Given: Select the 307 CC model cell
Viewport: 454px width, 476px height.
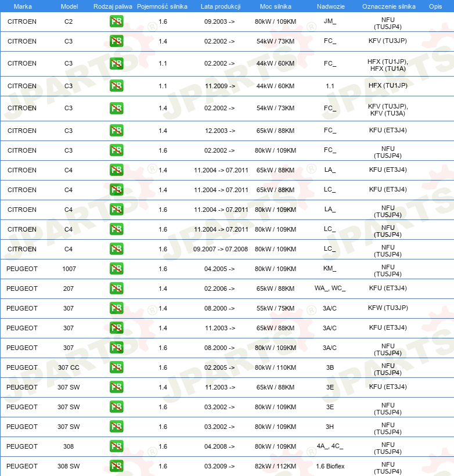Looking at the screenshot, I should 69,367.
